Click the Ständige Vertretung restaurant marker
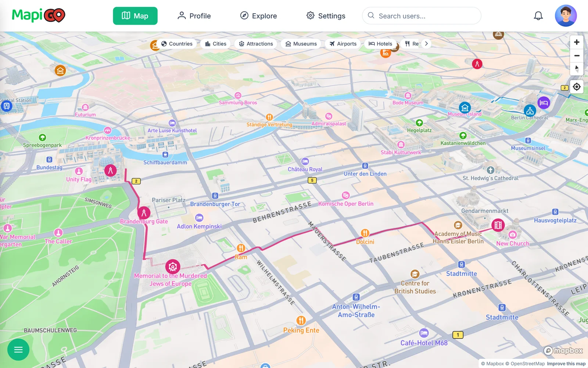The width and height of the screenshot is (588, 368). [269, 117]
